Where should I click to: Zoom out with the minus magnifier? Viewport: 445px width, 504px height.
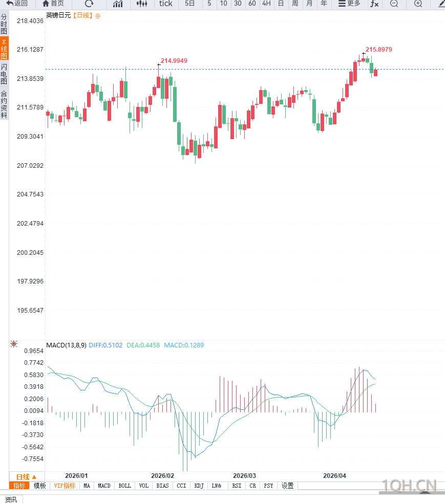(394, 4)
